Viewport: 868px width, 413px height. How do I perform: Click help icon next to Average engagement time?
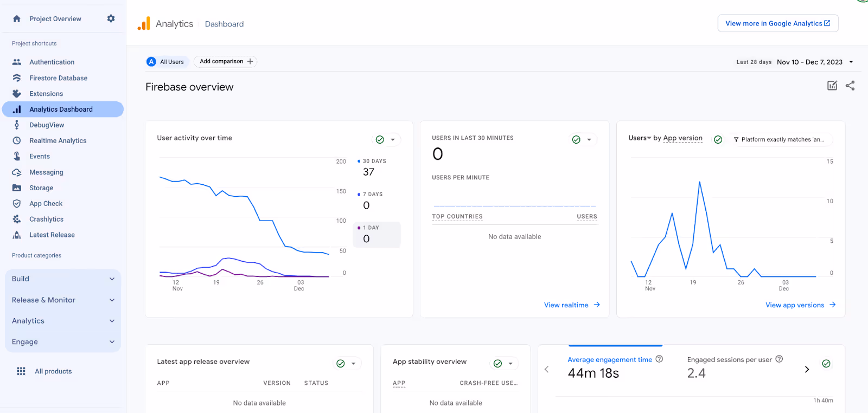point(659,359)
